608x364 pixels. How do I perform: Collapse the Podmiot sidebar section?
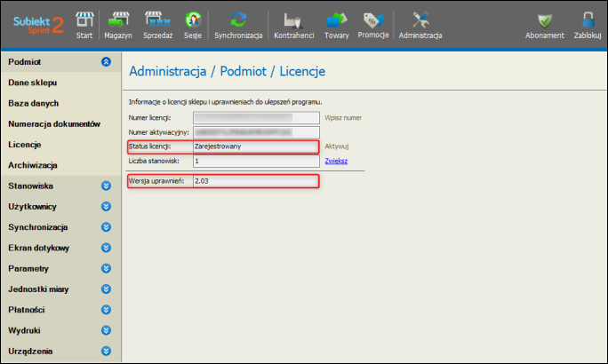tap(106, 62)
